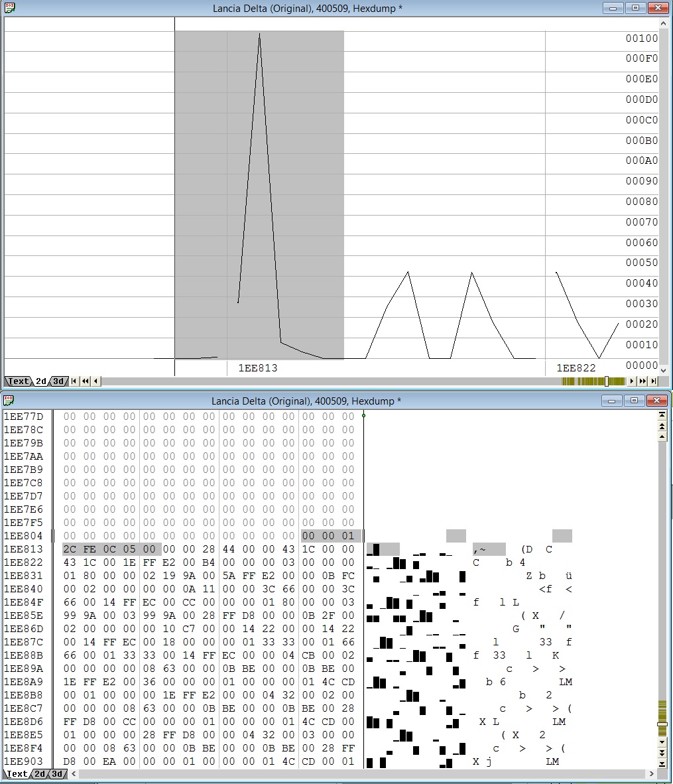Minimize the bottom Hexdump window
Screen dimensions: 673x784
tap(611, 401)
